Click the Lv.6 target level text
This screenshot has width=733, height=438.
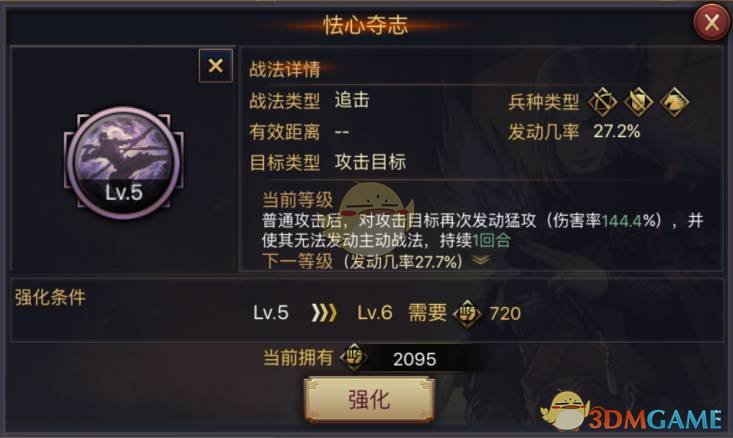374,313
